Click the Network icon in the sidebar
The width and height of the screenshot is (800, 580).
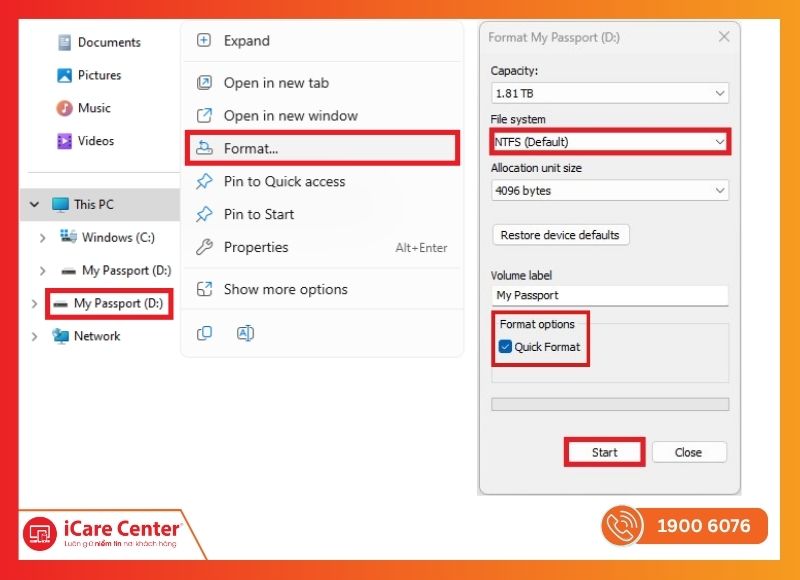(63, 337)
